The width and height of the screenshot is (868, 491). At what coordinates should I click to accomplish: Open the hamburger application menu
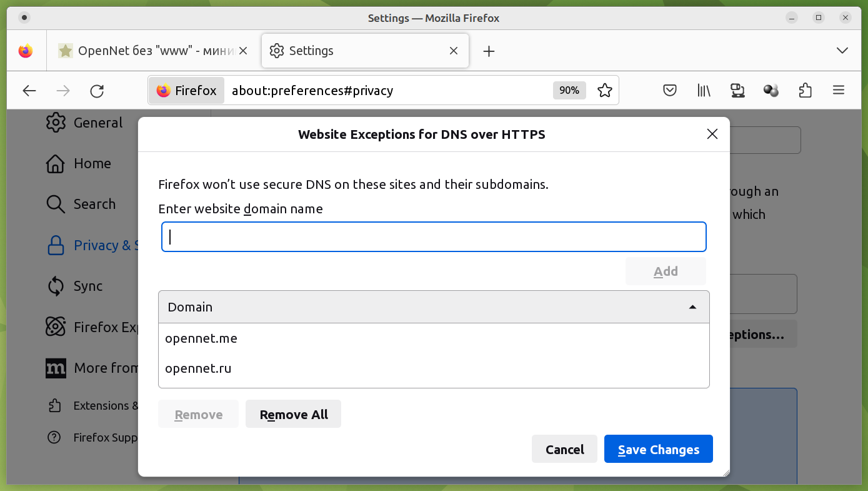pos(839,91)
